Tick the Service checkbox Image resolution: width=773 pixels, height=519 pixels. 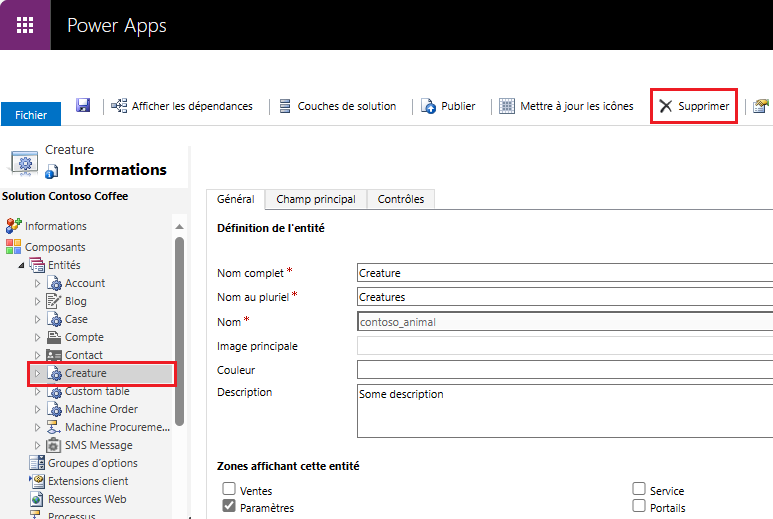(639, 489)
